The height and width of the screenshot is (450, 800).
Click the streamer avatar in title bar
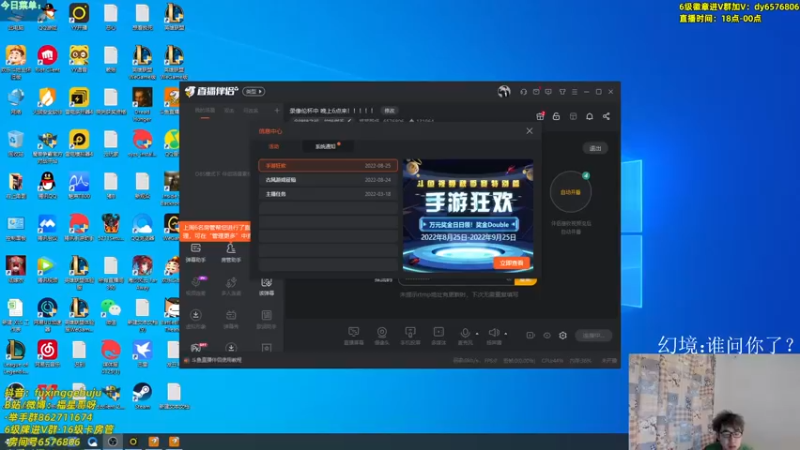504,91
